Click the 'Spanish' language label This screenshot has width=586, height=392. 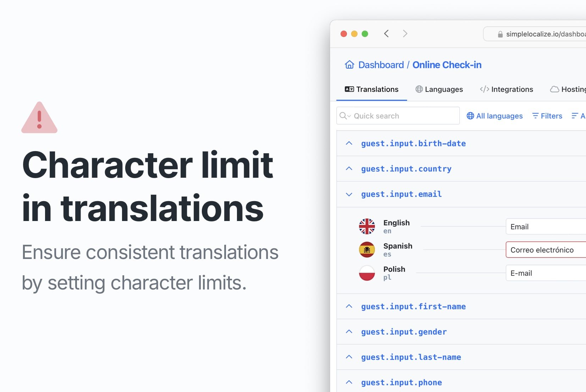(x=398, y=246)
